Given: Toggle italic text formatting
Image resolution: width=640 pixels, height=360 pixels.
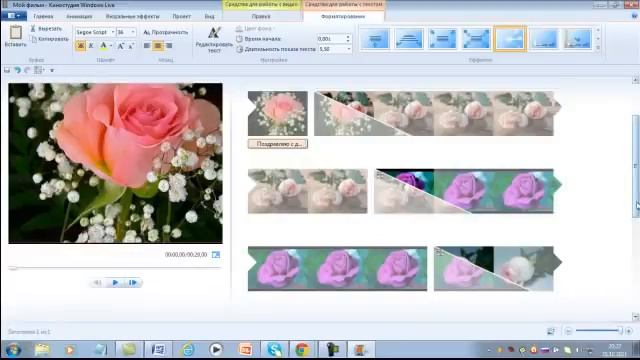Looking at the screenshot, I should coord(91,46).
